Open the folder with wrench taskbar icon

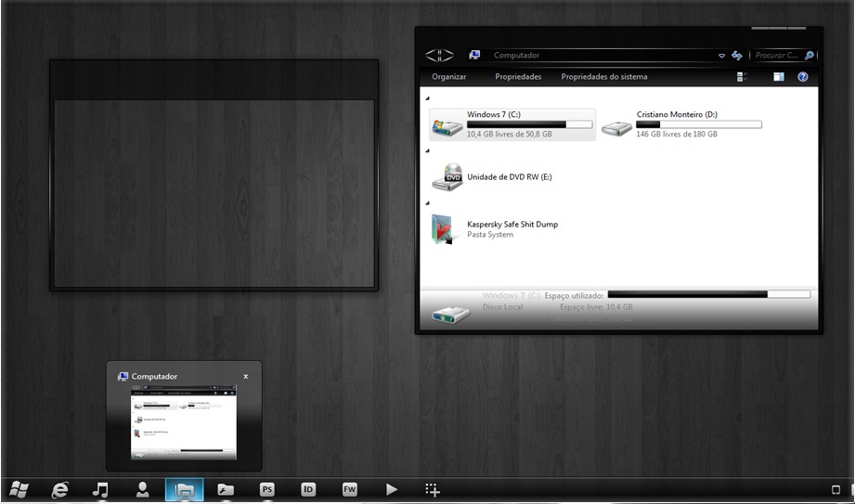[226, 490]
